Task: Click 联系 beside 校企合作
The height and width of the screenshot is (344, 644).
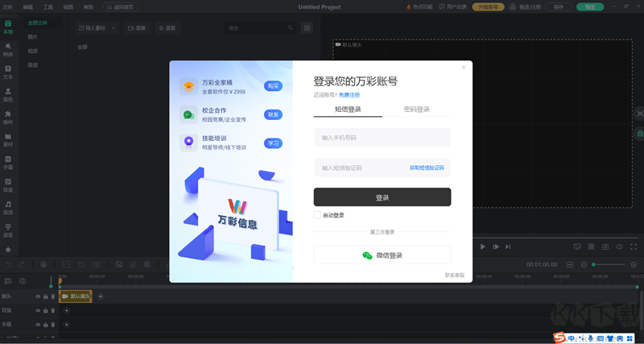Action: [273, 114]
